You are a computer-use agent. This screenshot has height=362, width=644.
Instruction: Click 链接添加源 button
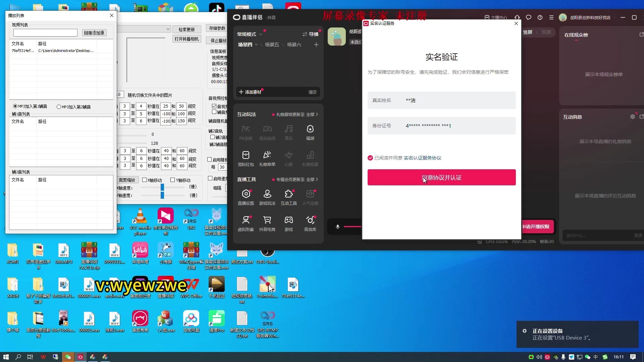[x=94, y=33]
